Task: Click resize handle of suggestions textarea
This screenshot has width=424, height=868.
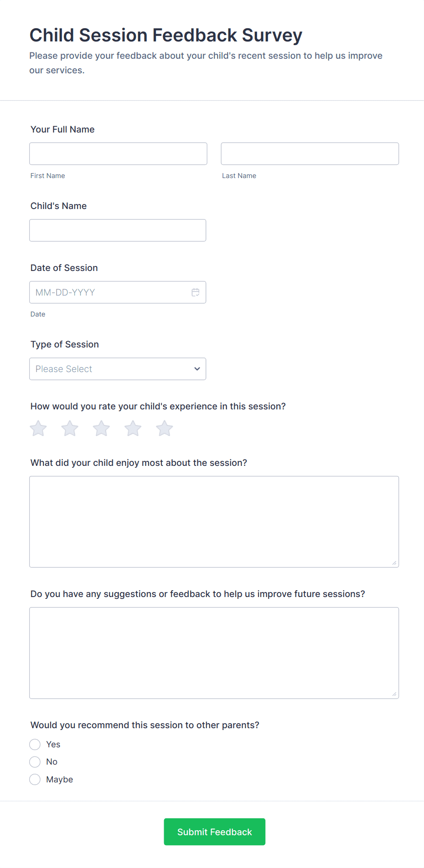Action: pos(394,694)
